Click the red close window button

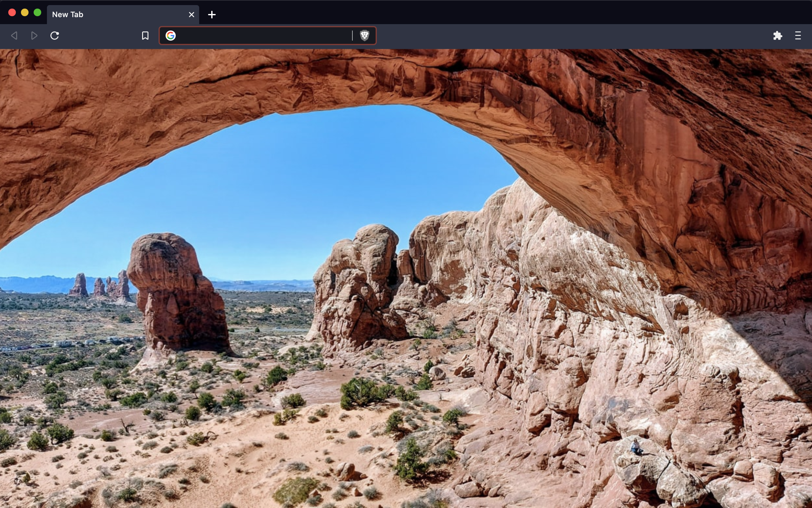point(12,13)
